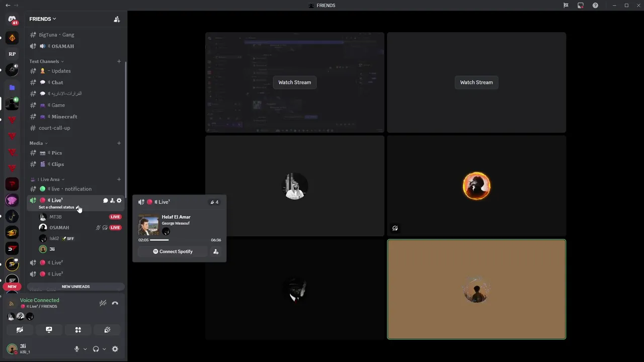
Task: Create channel in Live Area with plus
Action: pyautogui.click(x=119, y=179)
